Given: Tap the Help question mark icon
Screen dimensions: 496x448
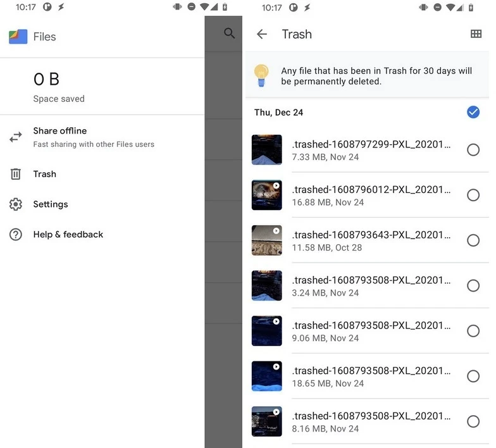Looking at the screenshot, I should [x=16, y=235].
